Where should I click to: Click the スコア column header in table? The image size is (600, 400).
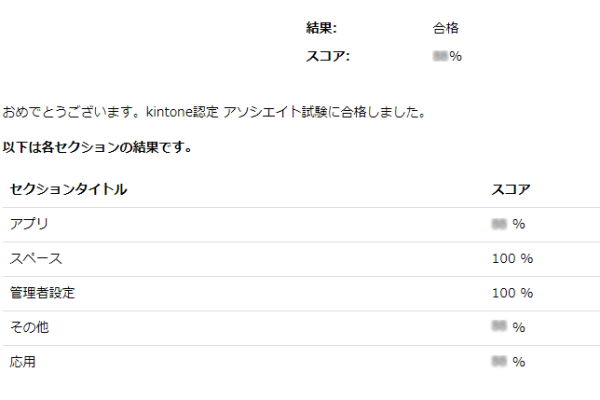tap(511, 189)
